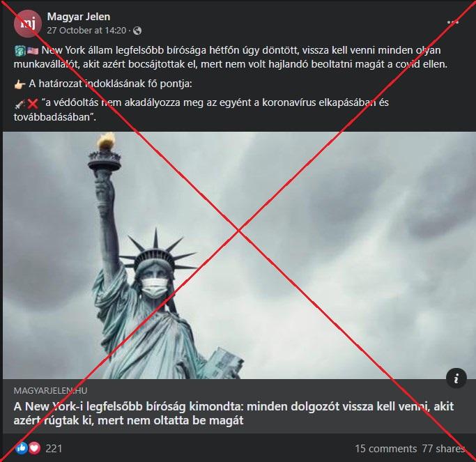Open the 27 October at 14:20 timestamp
Screen dimensions: 476x462
(x=86, y=31)
